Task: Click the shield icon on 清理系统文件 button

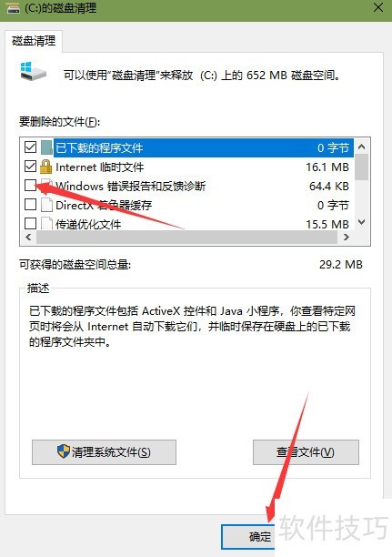Action: [63, 451]
